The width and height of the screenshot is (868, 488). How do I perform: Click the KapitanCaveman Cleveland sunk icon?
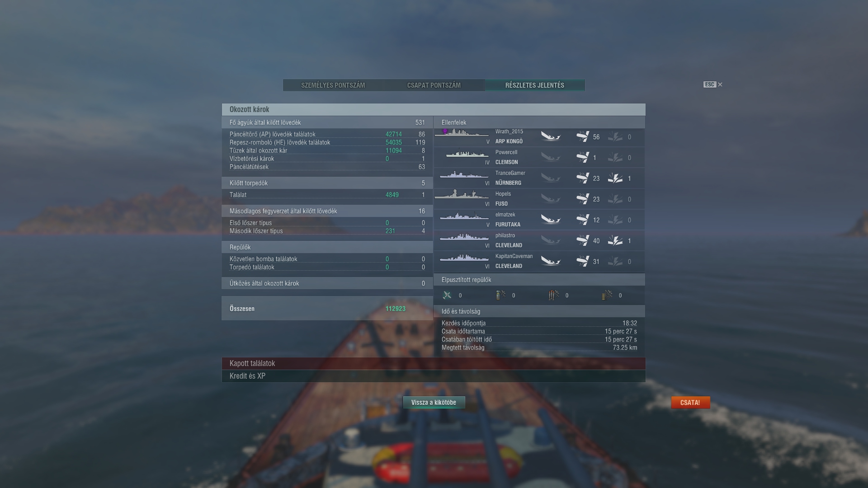pyautogui.click(x=551, y=261)
